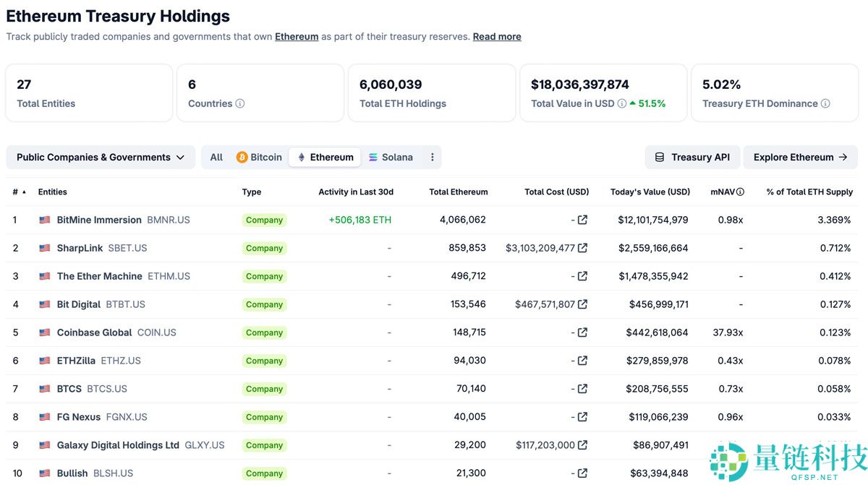The width and height of the screenshot is (868, 485).
Task: Click US flag icon for Bullish
Action: (x=45, y=473)
